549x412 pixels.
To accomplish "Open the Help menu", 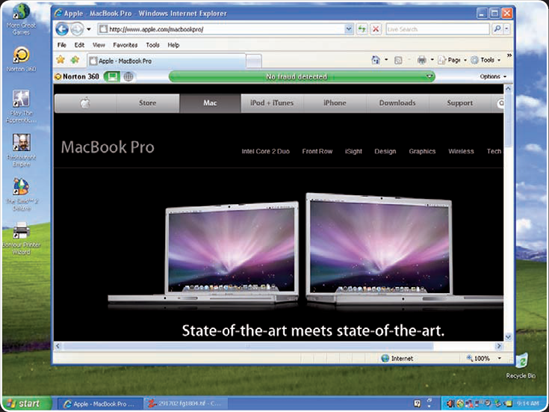I will pos(173,45).
